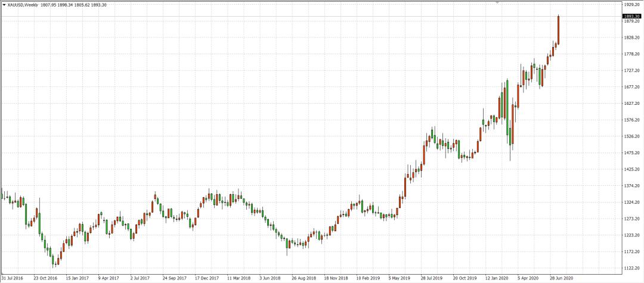Click the 1727.20 price axis label
This screenshot has height=283, width=644.
click(x=631, y=70)
